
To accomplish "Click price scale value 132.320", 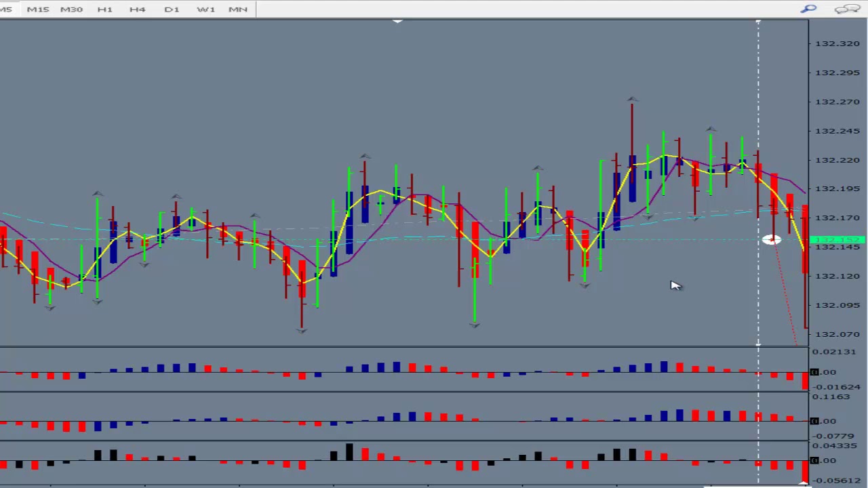I will (x=837, y=43).
